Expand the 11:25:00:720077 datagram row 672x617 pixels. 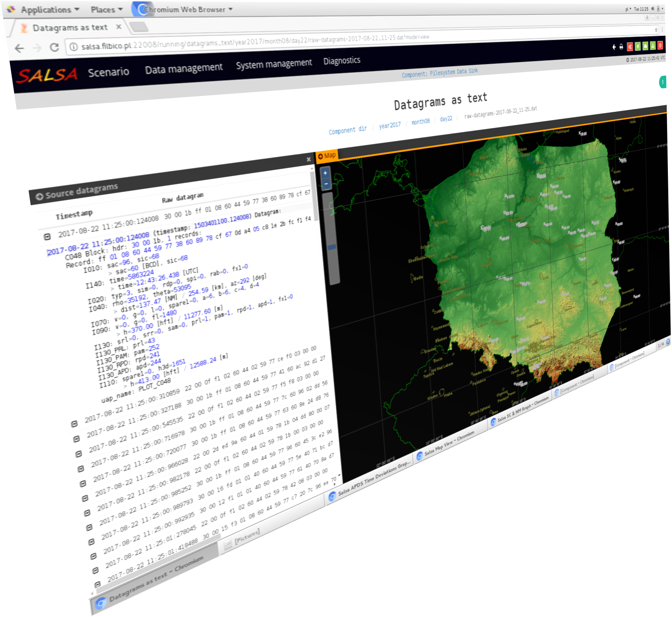click(x=83, y=483)
